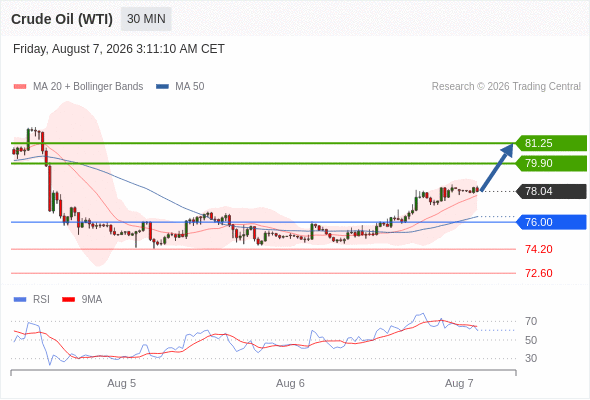Click the 74.20 red support level
This screenshot has width=590, height=400.
tap(539, 249)
